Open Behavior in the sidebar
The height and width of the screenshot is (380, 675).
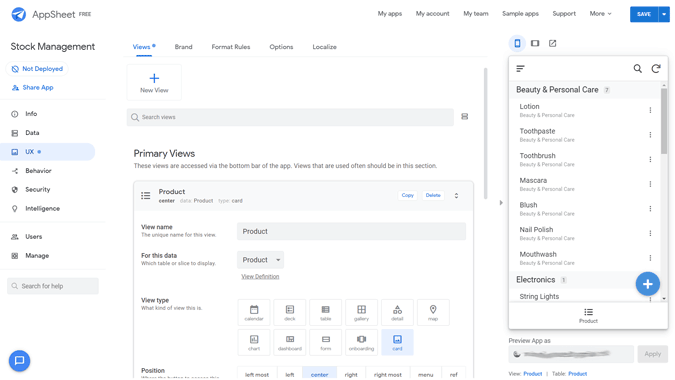(x=38, y=171)
